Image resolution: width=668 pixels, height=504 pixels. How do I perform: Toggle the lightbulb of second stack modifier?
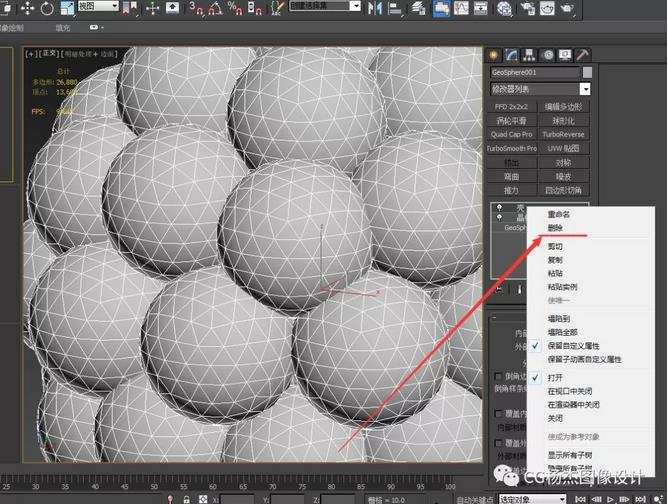tap(499, 217)
